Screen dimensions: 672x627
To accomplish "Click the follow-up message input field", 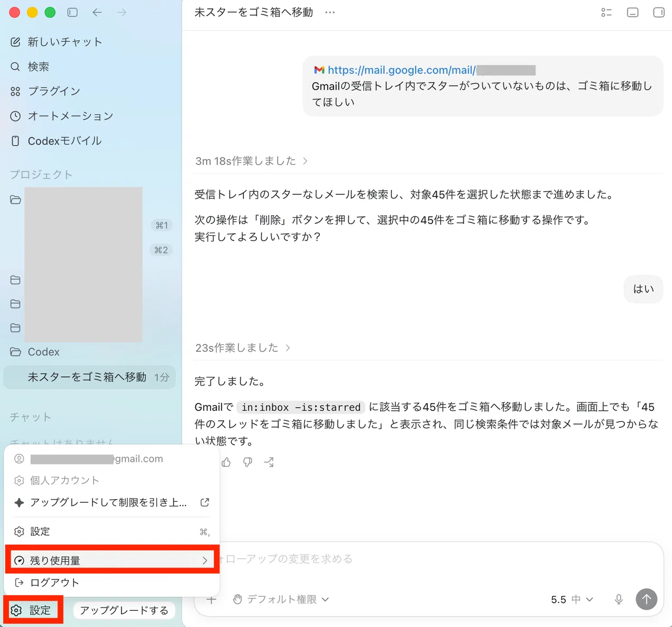I will 428,559.
